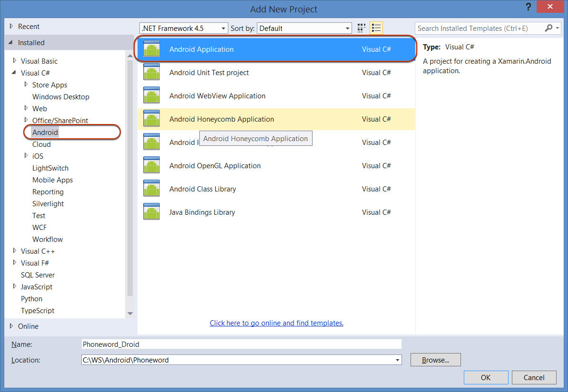Select the Android Unit Test project icon
Screen dimensions: 568x392
pos(152,73)
